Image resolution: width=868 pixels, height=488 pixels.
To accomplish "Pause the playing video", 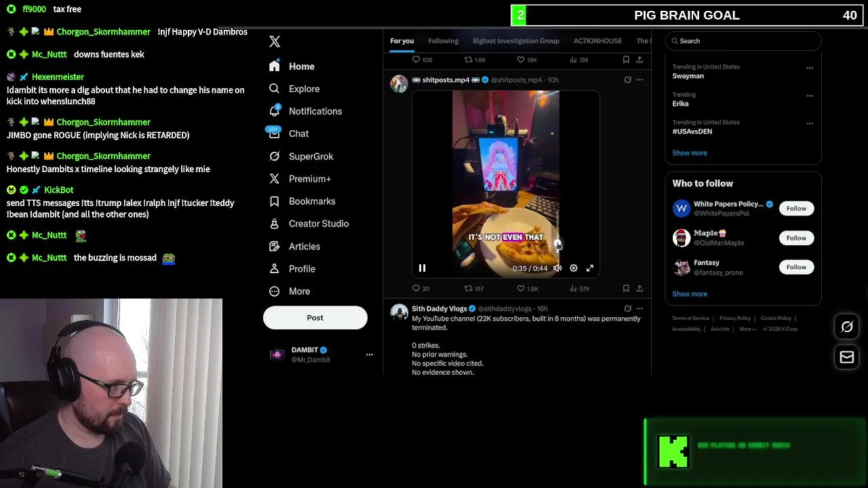I will click(x=422, y=268).
